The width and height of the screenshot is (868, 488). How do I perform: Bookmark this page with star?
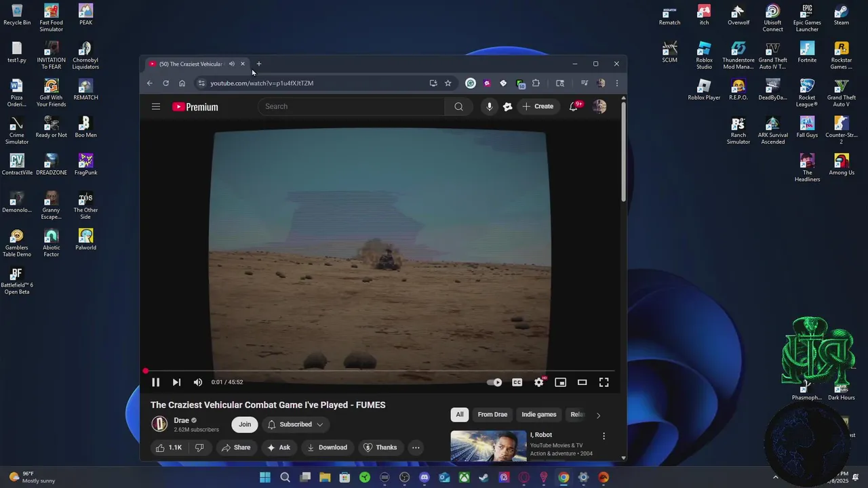pos(448,83)
